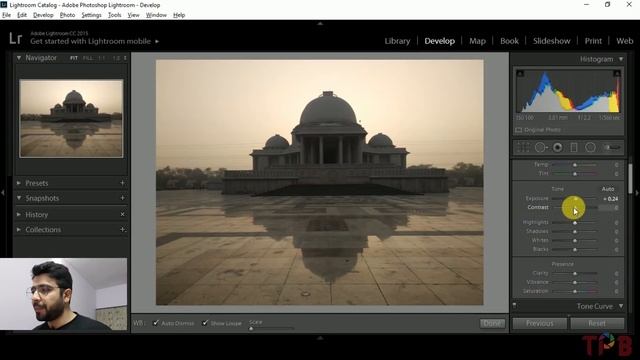Click the Reset button
This screenshot has width=640, height=360.
click(x=597, y=323)
